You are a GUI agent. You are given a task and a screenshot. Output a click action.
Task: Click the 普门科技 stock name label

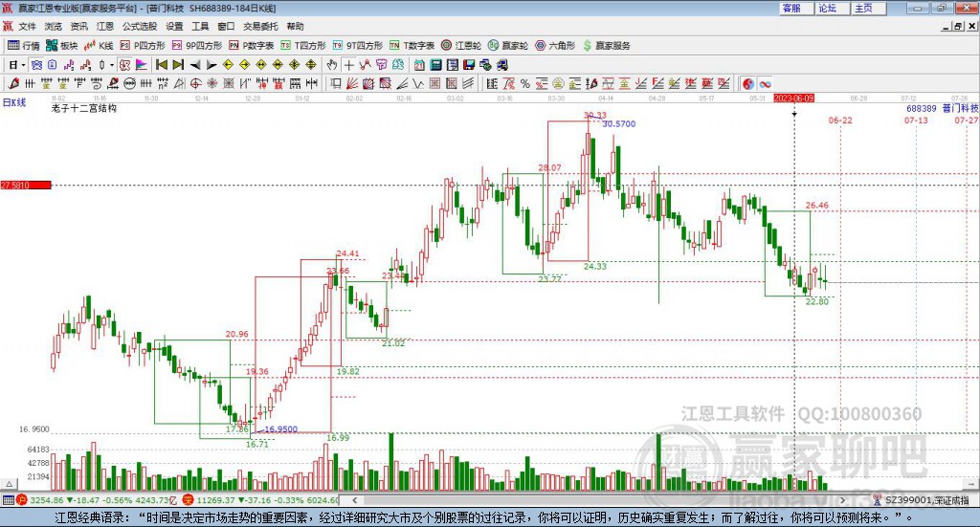point(960,109)
